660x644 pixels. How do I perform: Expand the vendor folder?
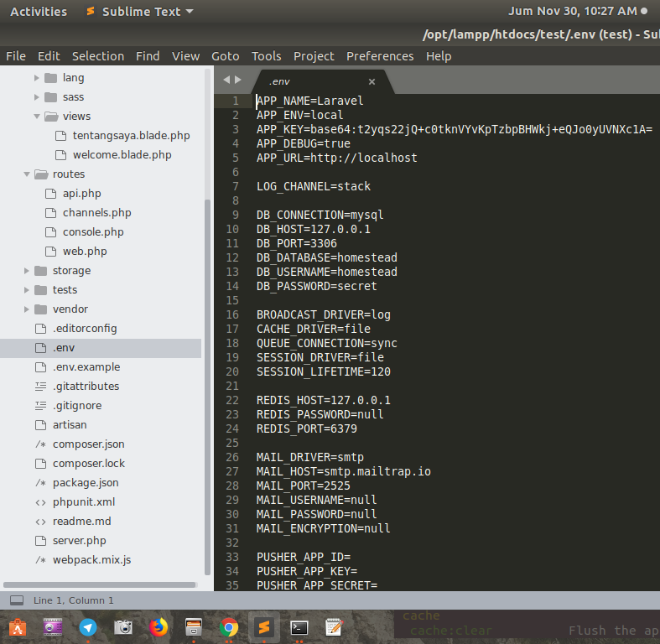pyautogui.click(x=26, y=309)
